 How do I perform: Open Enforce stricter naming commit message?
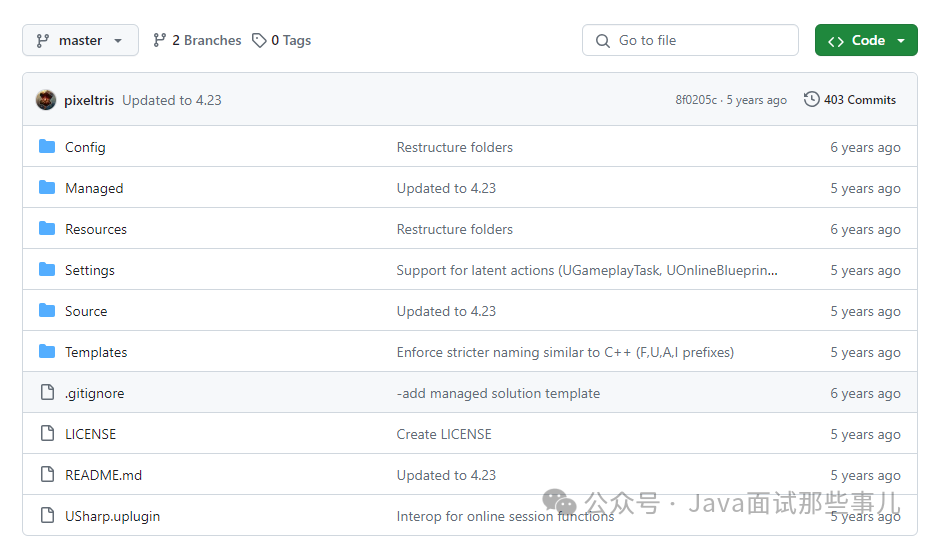[x=565, y=352]
